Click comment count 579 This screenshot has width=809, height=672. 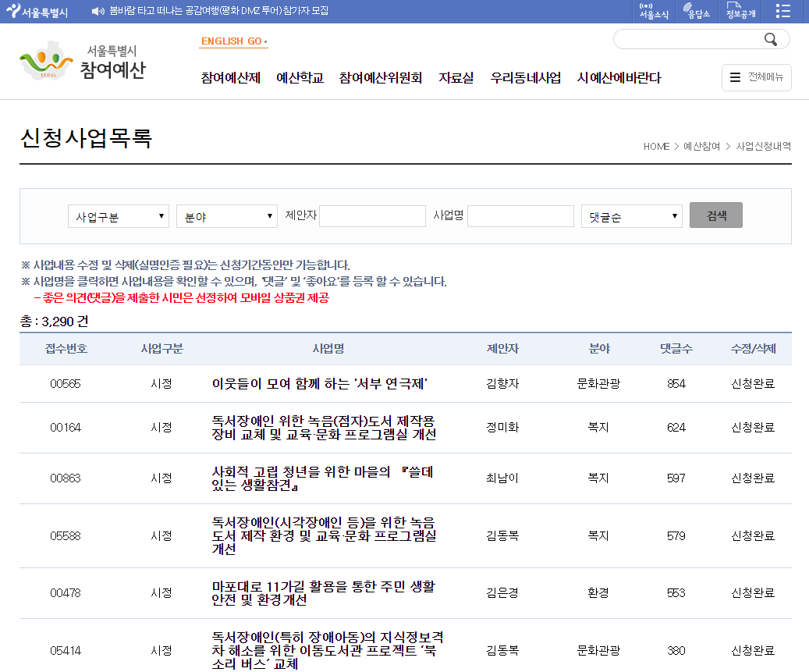click(x=676, y=535)
